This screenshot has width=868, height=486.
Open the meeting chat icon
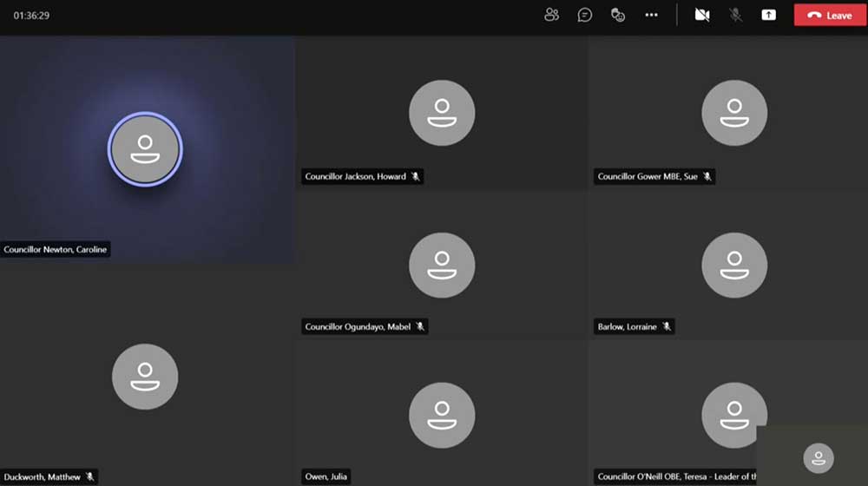pos(585,15)
